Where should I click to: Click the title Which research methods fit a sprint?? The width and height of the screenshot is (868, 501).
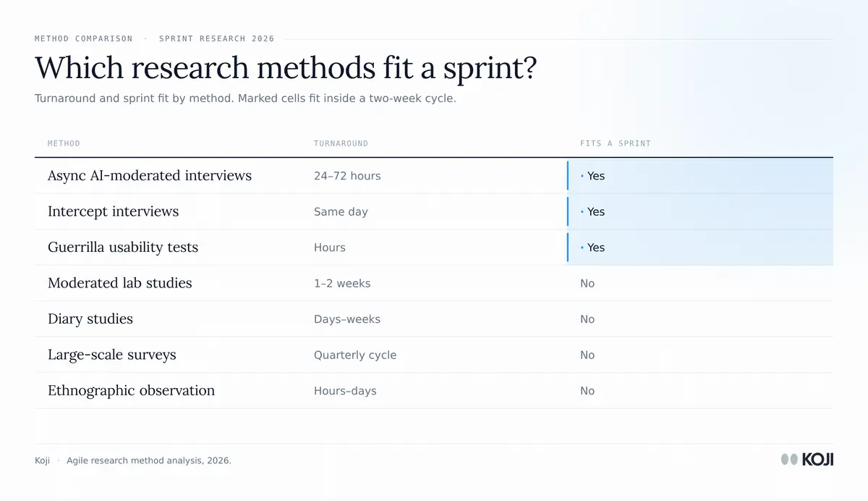(286, 68)
